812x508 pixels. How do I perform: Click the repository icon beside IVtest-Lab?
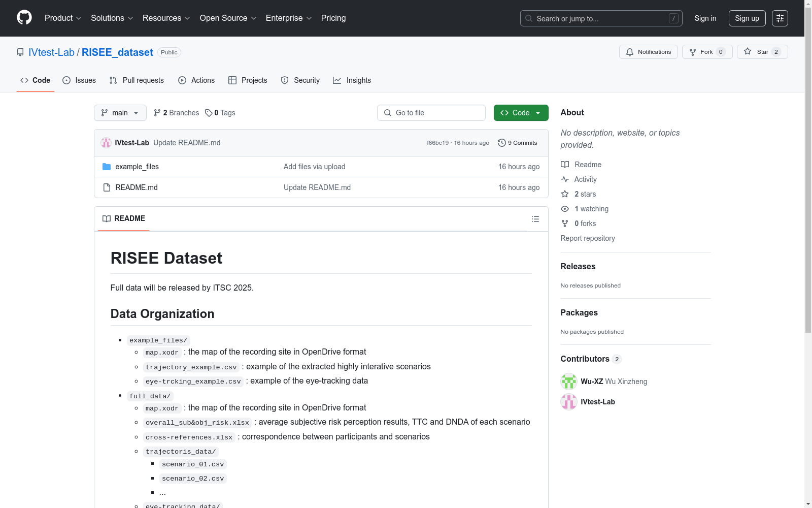click(x=20, y=52)
